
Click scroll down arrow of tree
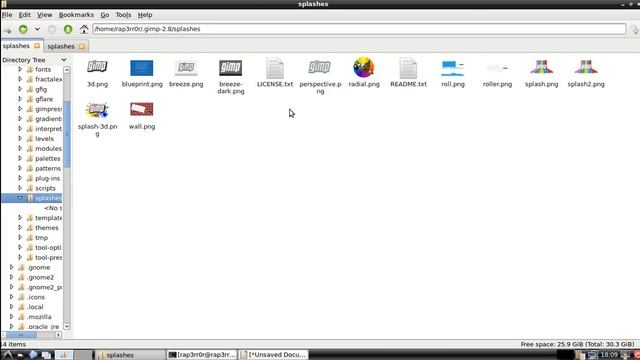67,326
